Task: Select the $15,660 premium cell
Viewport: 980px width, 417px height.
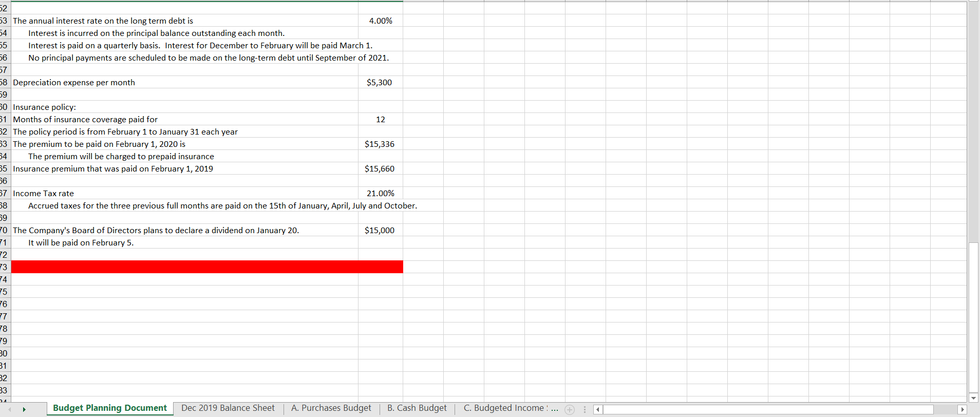Action: coord(381,168)
